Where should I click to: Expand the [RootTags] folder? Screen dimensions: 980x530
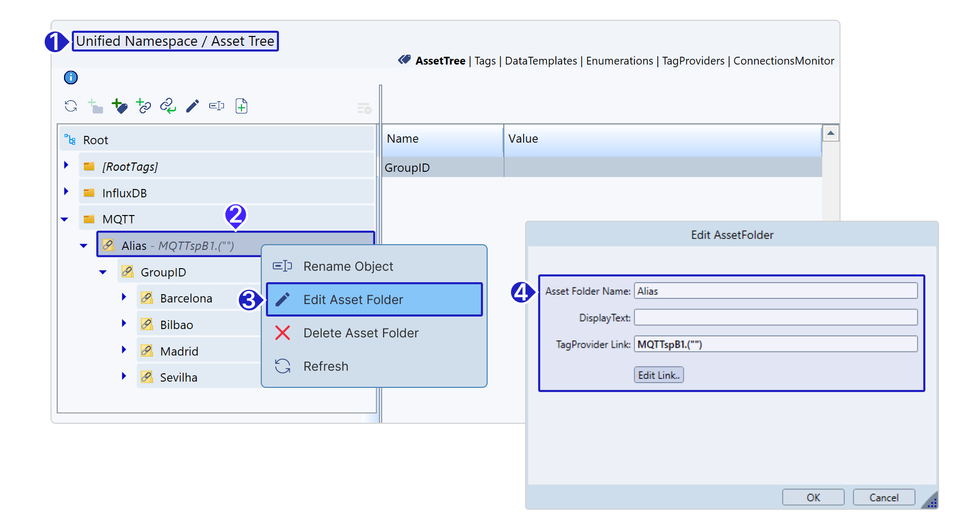coord(66,165)
